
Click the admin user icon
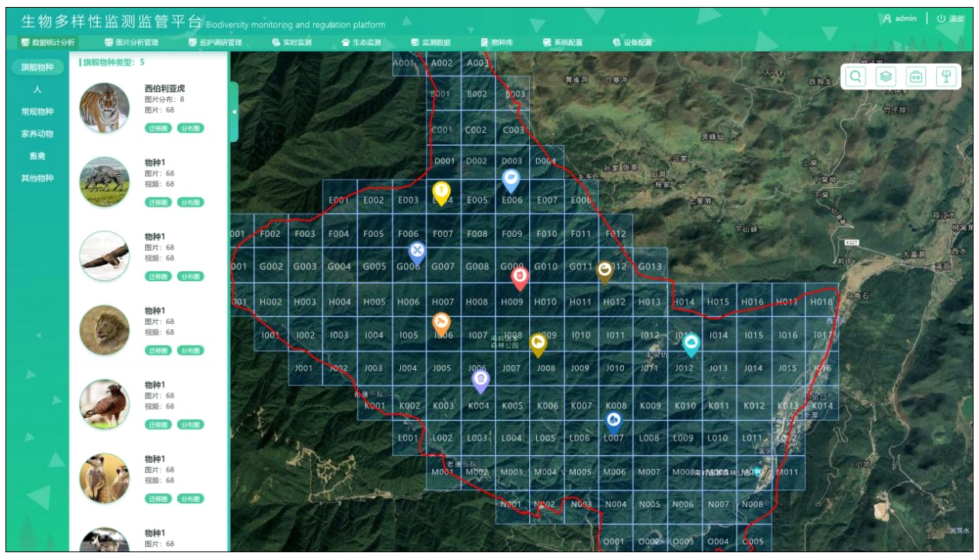click(887, 19)
